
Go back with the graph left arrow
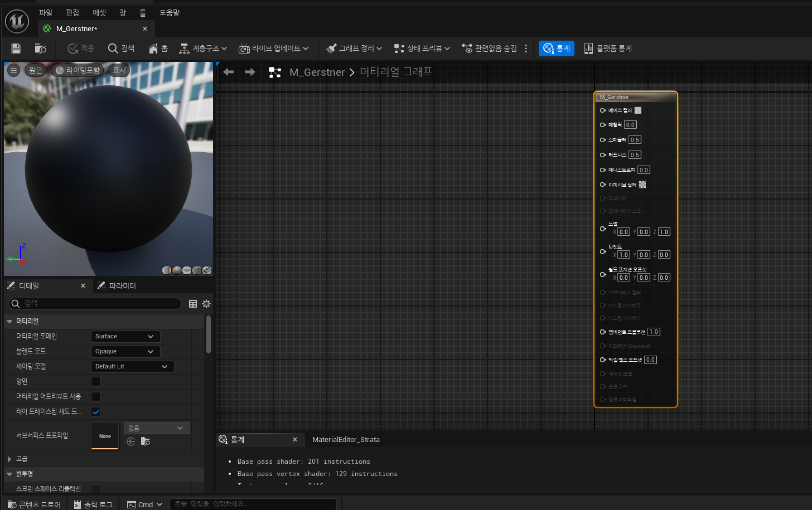pyautogui.click(x=228, y=72)
